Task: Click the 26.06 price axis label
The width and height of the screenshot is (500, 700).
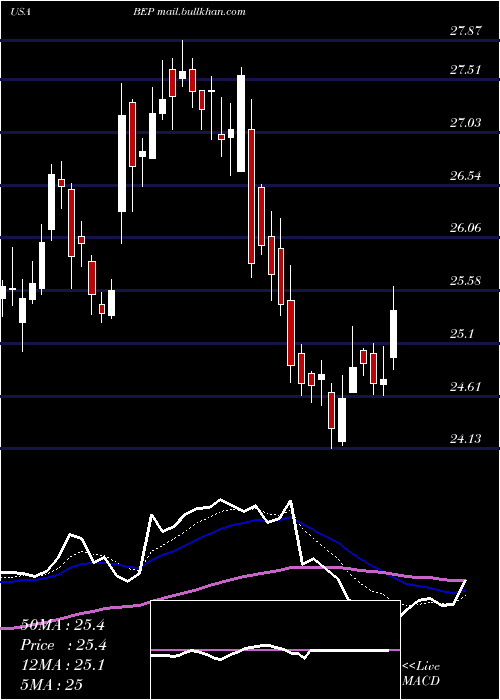Action: pyautogui.click(x=466, y=228)
